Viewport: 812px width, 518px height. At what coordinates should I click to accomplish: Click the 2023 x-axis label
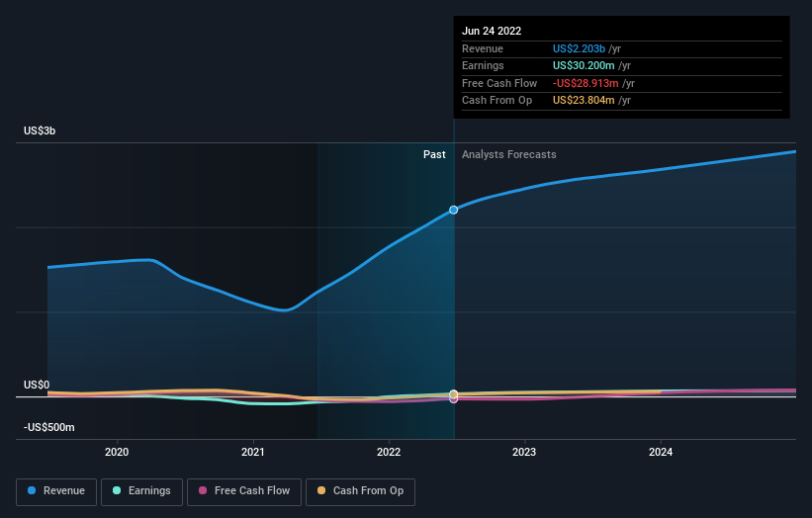coord(524,453)
